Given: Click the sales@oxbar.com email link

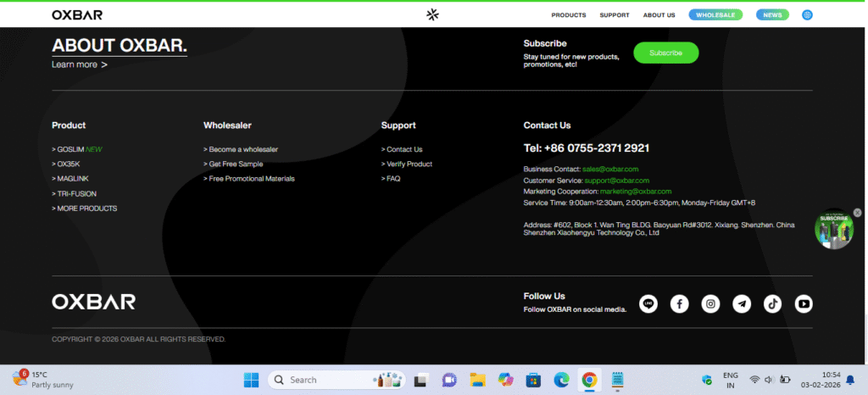Looking at the screenshot, I should point(610,170).
